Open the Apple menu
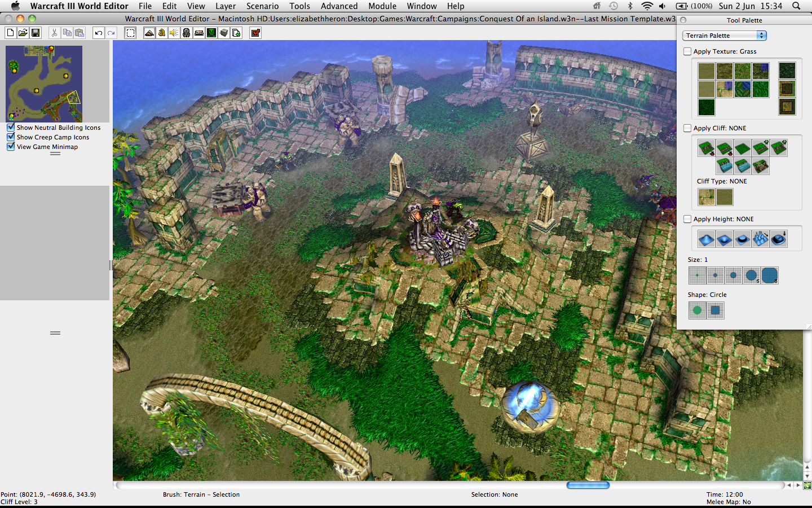Viewport: 812px width, 508px height. click(15, 6)
